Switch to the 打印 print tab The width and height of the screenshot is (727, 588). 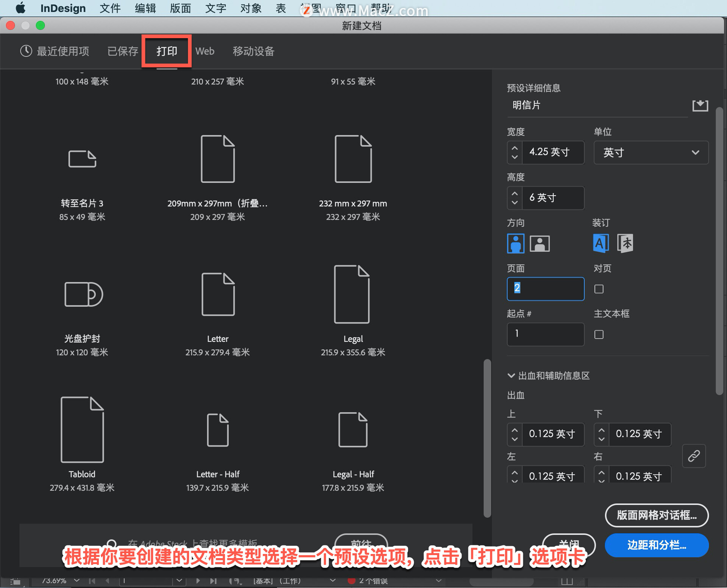167,51
